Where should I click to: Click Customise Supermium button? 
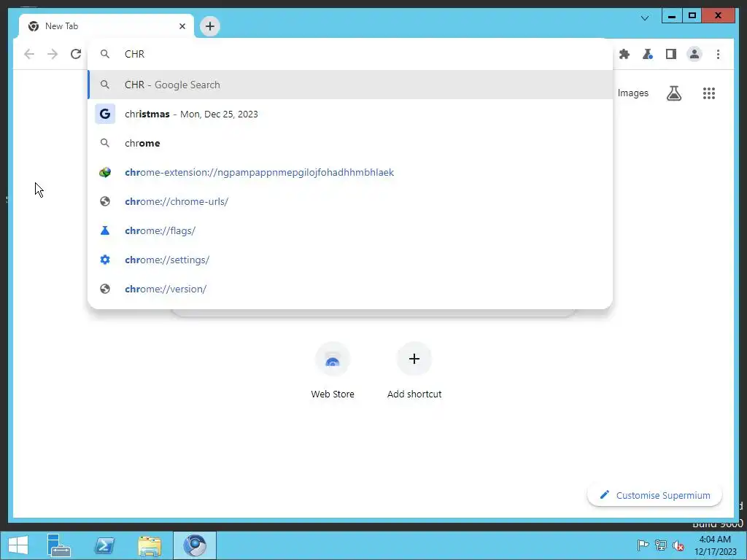click(654, 495)
